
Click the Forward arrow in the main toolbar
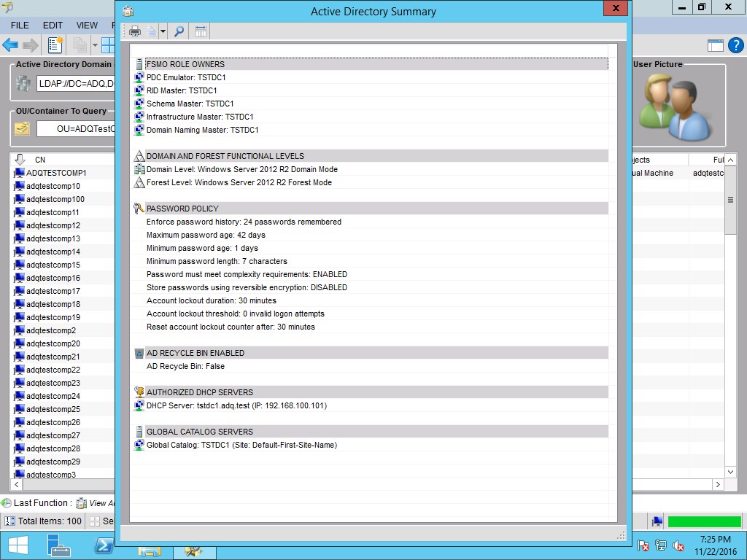[31, 46]
